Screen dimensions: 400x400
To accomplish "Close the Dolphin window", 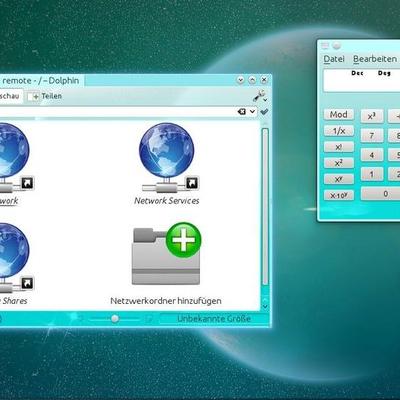I will (x=264, y=80).
